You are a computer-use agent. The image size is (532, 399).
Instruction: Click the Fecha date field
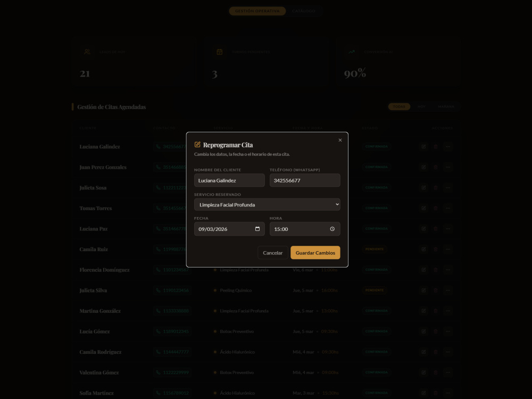coord(229,229)
